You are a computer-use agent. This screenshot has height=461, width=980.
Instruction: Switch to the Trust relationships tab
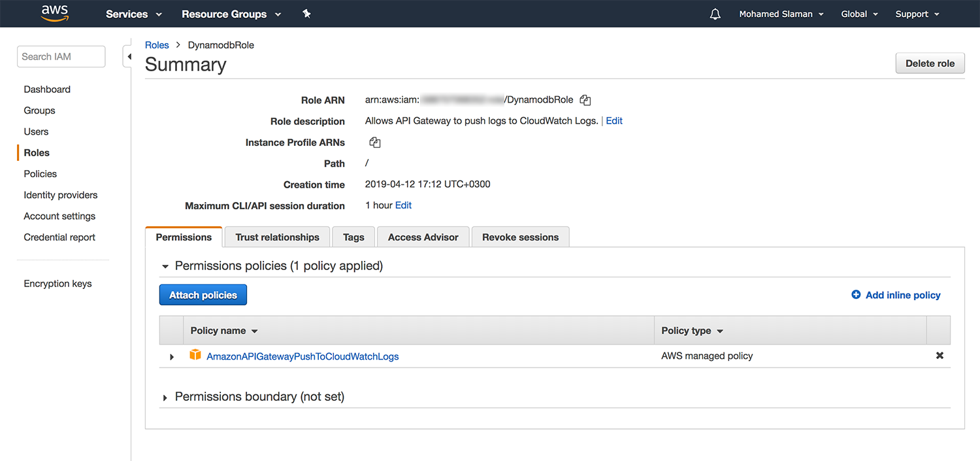pyautogui.click(x=277, y=237)
